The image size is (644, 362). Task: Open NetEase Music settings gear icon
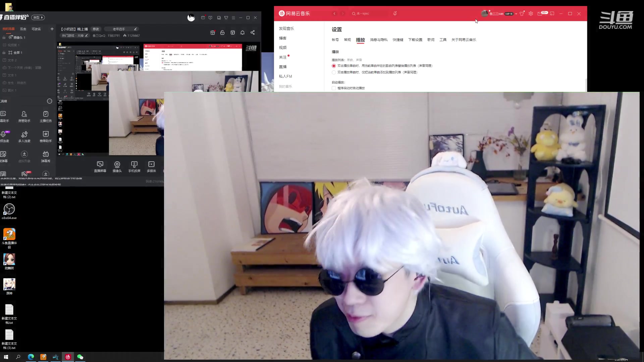(x=531, y=14)
